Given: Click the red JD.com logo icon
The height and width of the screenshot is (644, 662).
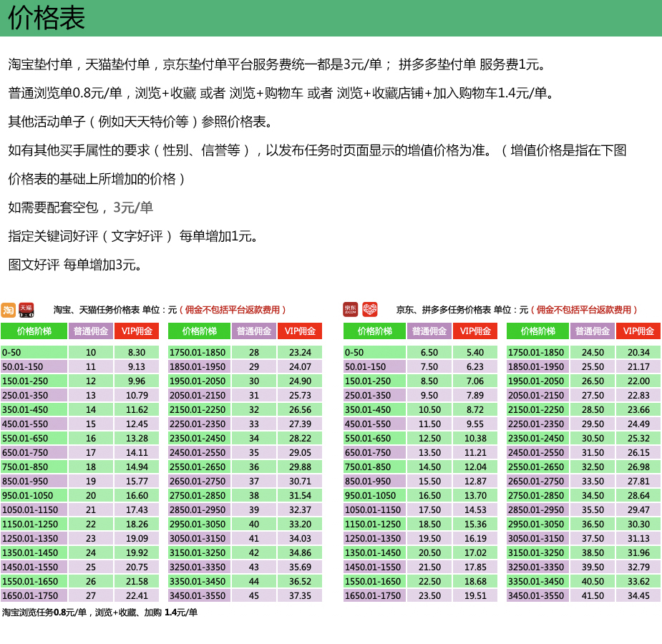Looking at the screenshot, I should tap(351, 310).
